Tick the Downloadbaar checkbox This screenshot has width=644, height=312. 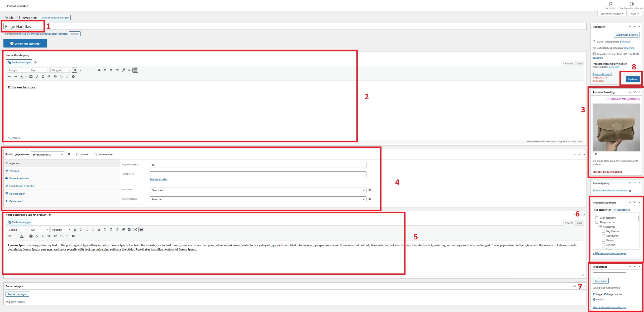coord(95,155)
